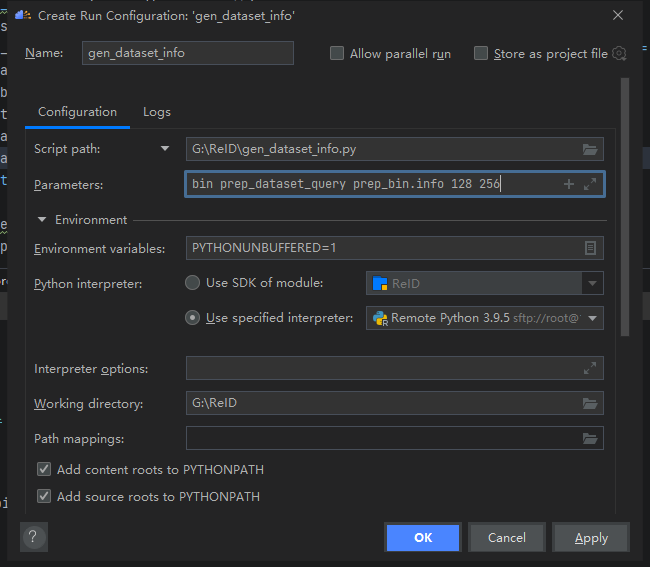Open Script path type dropdown arrow
650x567 pixels.
click(165, 149)
